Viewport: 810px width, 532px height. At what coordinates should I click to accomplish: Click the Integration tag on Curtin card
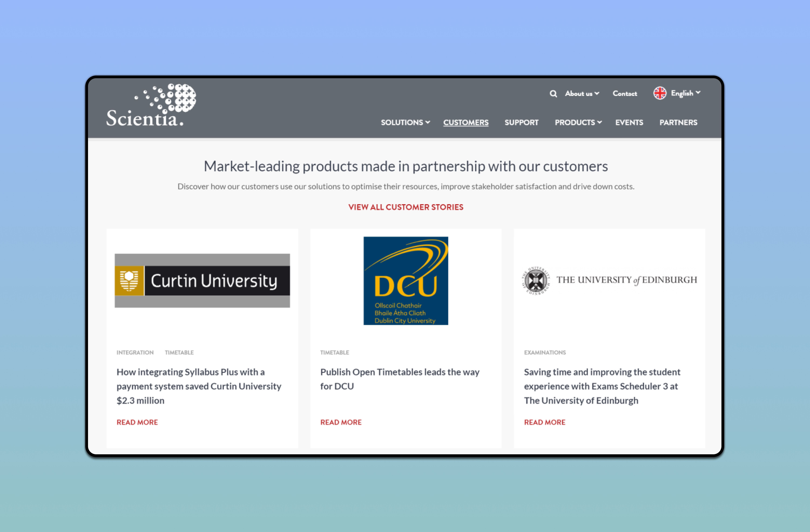pos(135,352)
